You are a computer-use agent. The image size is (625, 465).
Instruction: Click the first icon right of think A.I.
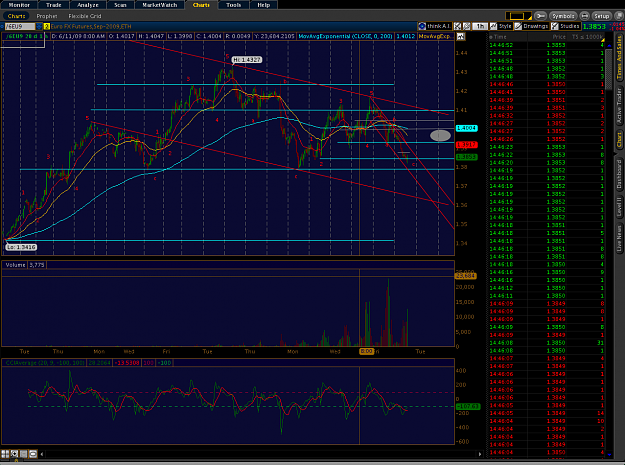click(x=457, y=26)
